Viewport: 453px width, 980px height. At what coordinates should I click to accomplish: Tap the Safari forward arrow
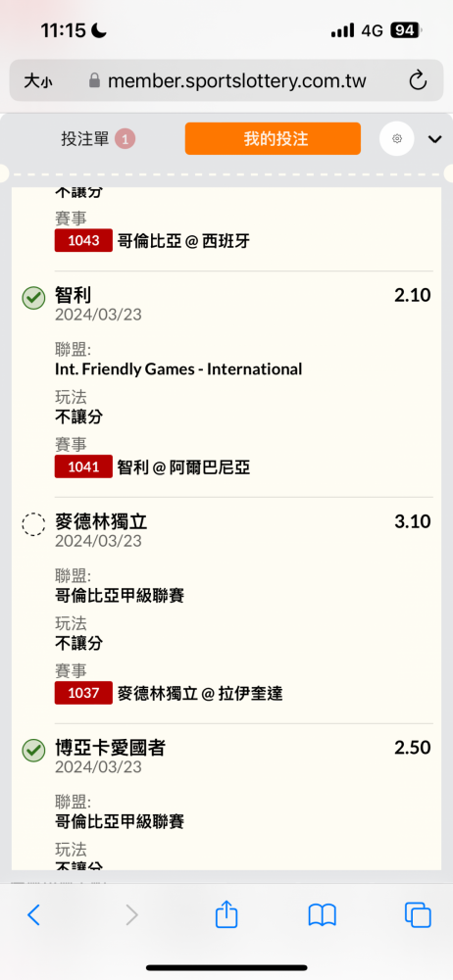tap(131, 915)
